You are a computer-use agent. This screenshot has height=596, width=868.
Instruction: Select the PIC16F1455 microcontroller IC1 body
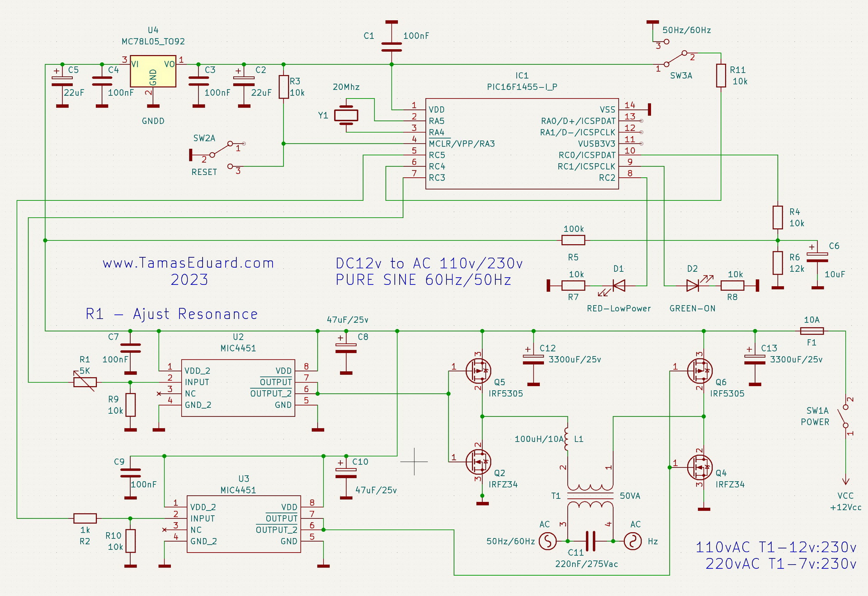522,143
